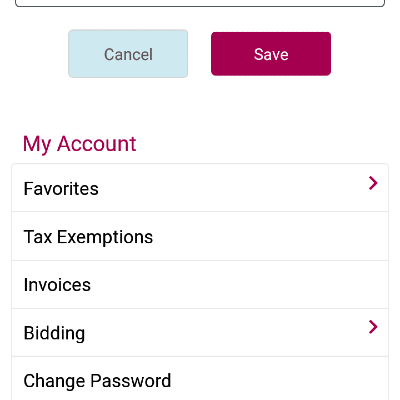Select the Favorites row label text

pos(61,189)
